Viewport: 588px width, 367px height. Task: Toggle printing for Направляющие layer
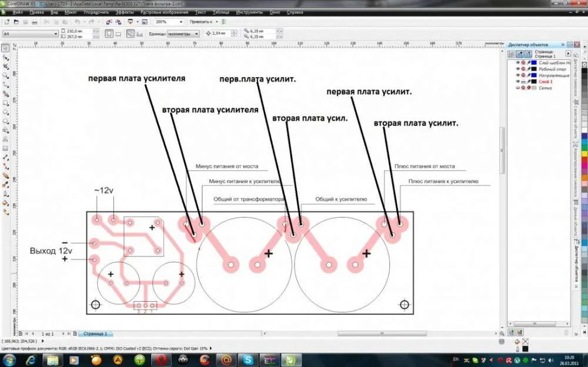[523, 75]
